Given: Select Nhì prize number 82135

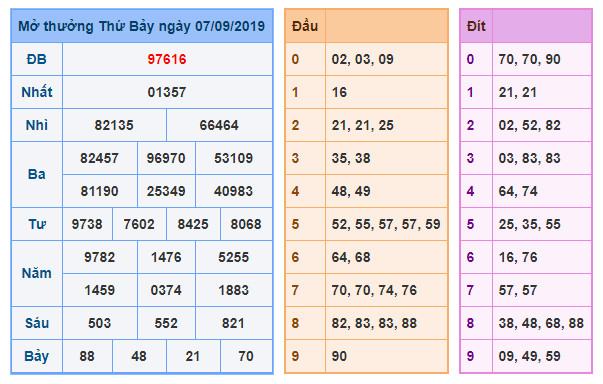Looking at the screenshot, I should pos(114,125).
